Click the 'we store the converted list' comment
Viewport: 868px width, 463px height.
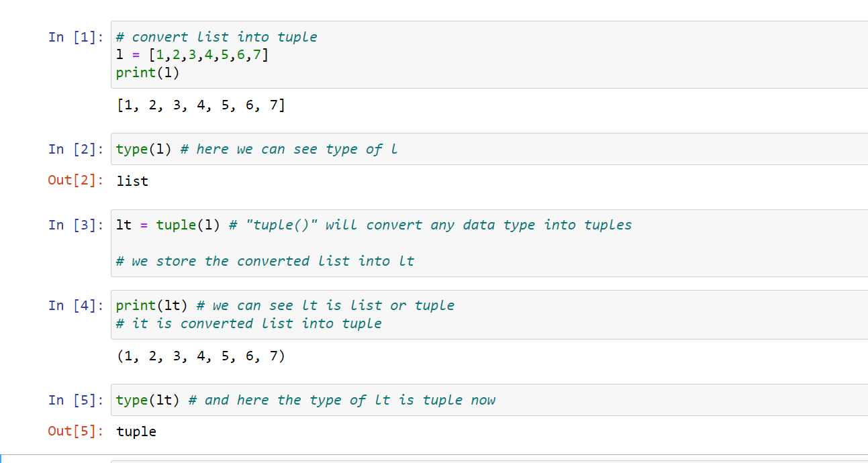click(x=265, y=261)
